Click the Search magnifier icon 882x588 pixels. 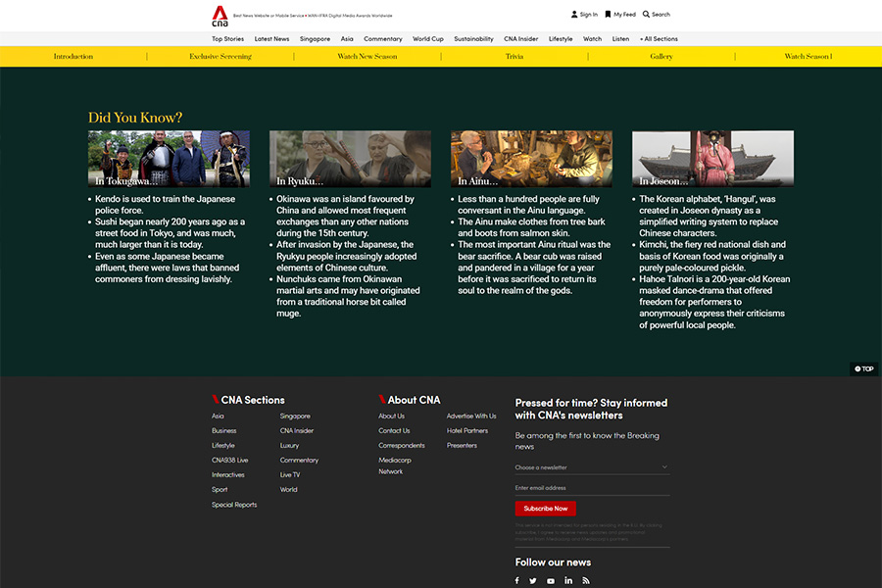(647, 15)
